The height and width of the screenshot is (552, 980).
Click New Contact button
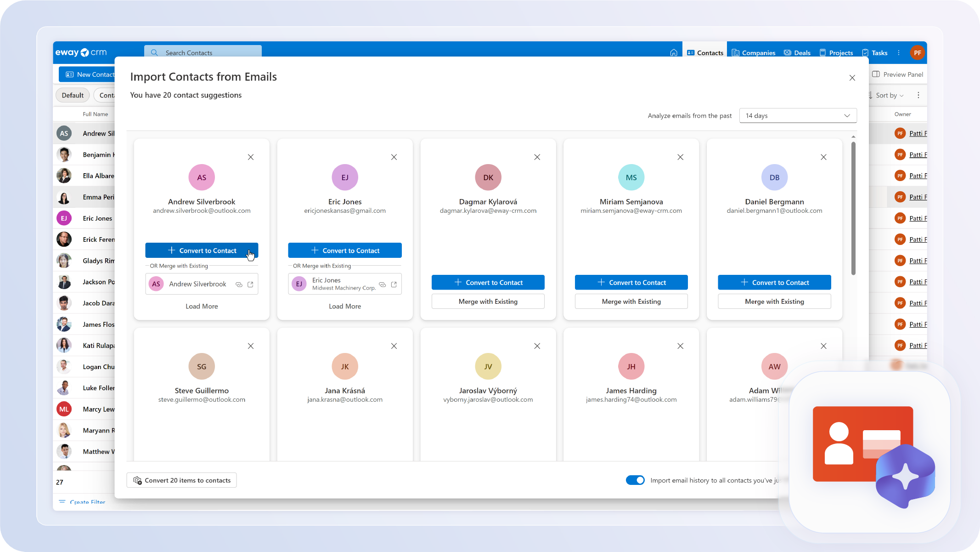[x=87, y=74]
